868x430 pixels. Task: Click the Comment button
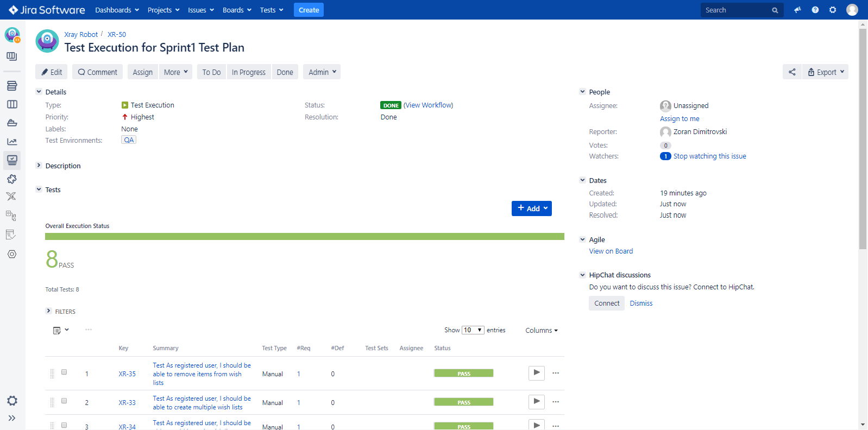[97, 72]
